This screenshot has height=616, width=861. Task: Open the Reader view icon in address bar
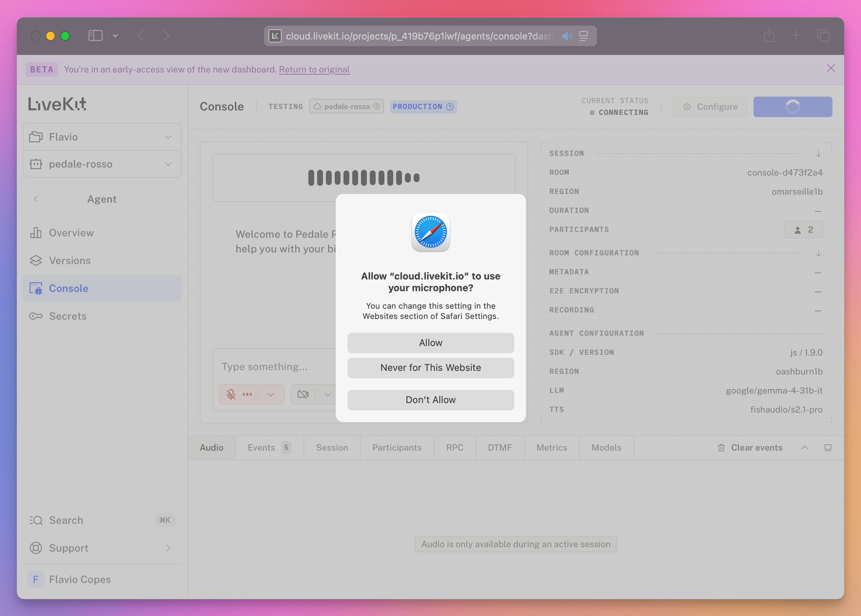(x=583, y=36)
